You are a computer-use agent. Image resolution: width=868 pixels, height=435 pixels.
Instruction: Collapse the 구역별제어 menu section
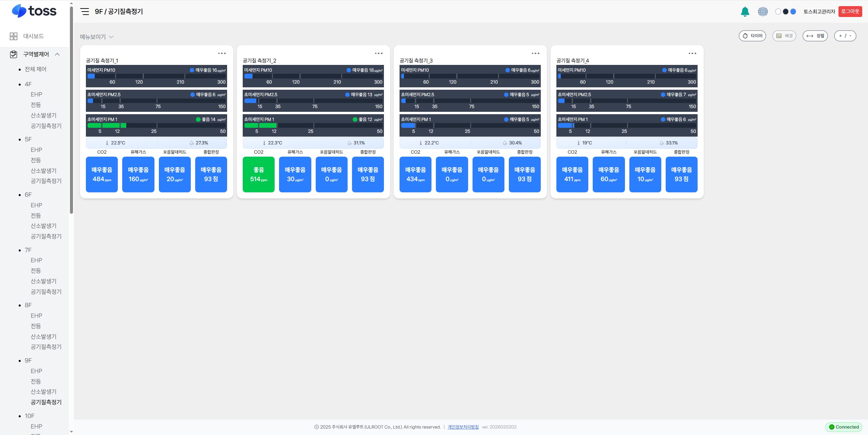point(57,54)
